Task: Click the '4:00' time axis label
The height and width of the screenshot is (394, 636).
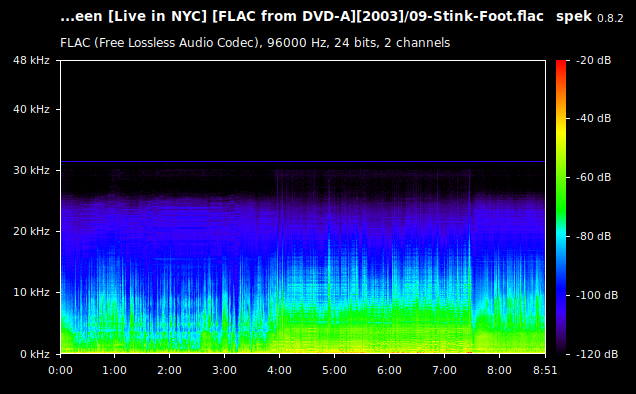Action: coord(279,370)
